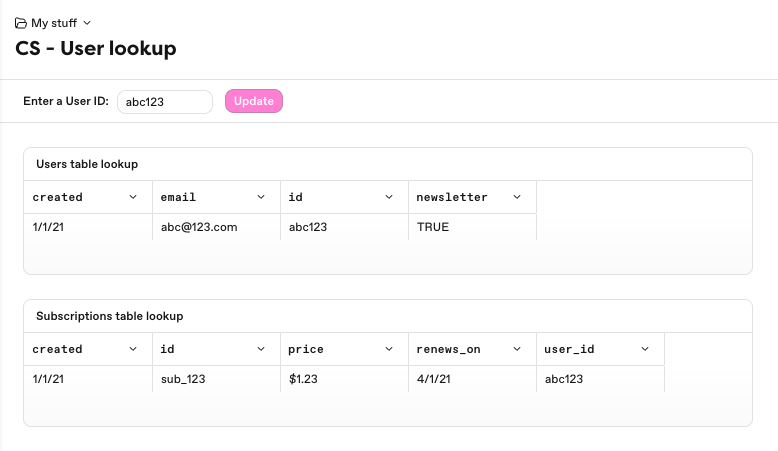The image size is (778, 451).
Task: Select the sub_123 id cell
Action: coord(216,379)
